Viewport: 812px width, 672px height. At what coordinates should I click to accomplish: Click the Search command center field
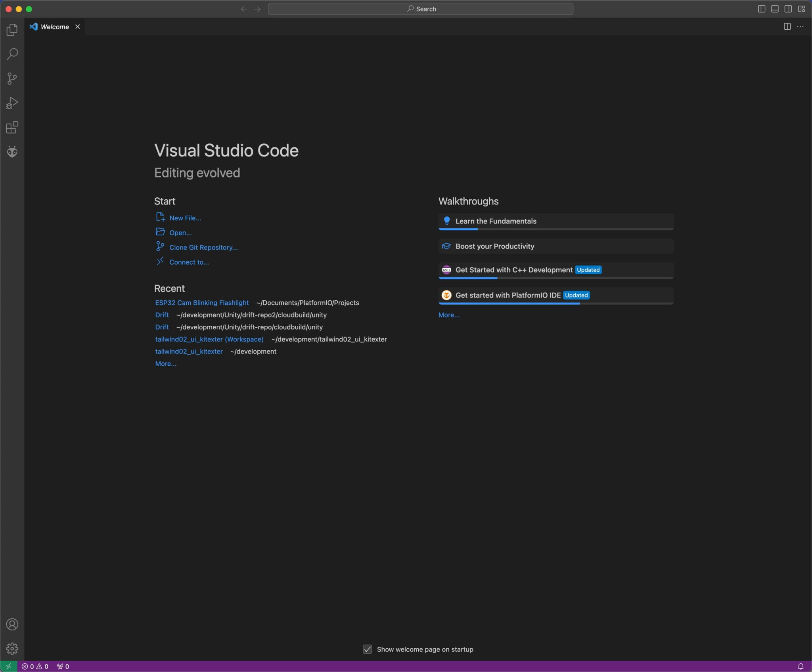420,9
